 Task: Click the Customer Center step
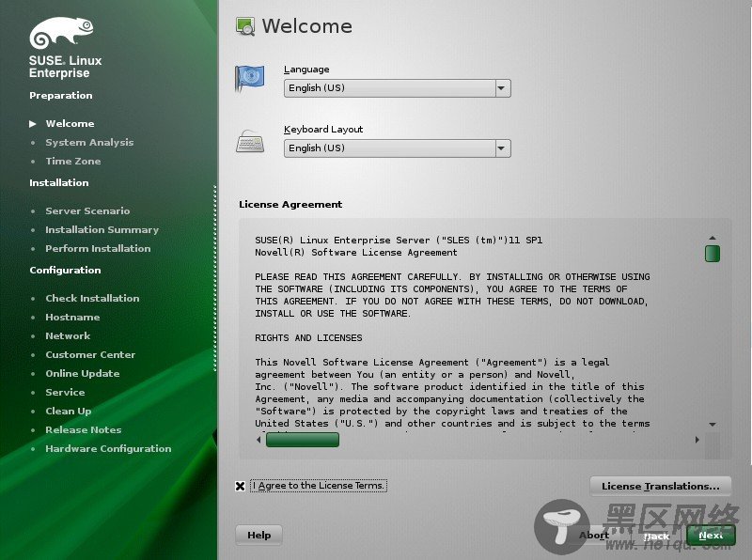click(90, 355)
